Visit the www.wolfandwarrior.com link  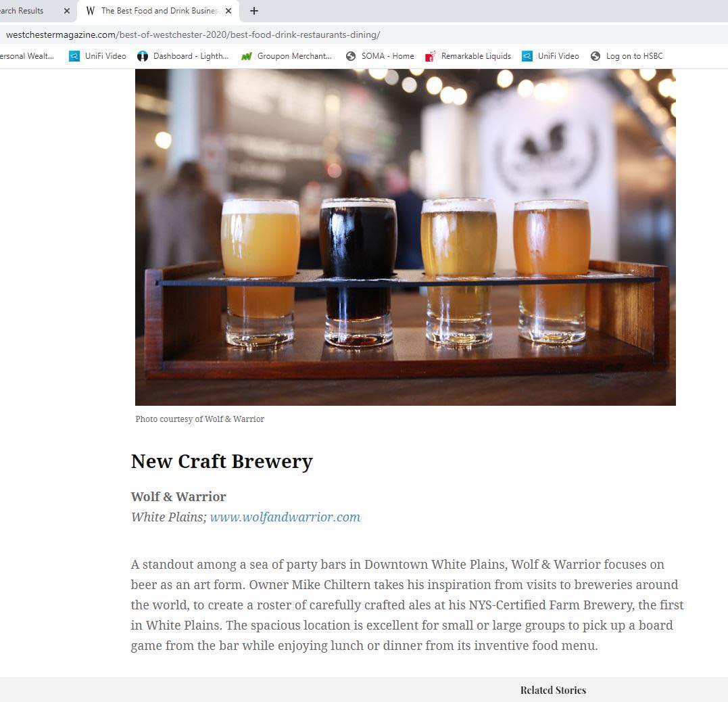(285, 517)
